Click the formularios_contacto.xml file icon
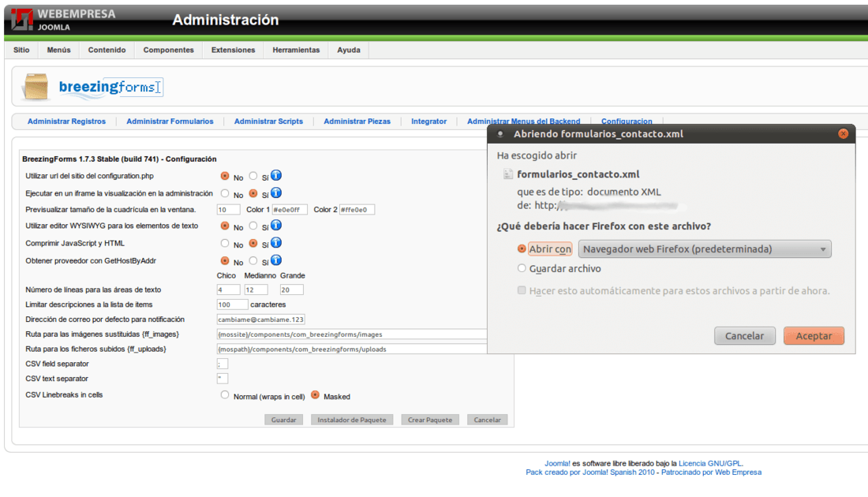The width and height of the screenshot is (868, 497). click(x=507, y=174)
